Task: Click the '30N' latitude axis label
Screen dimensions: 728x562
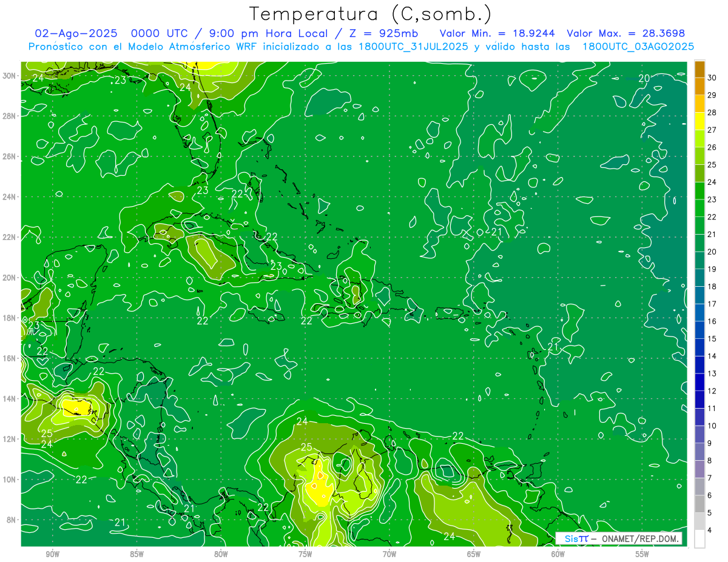Action: [x=10, y=76]
